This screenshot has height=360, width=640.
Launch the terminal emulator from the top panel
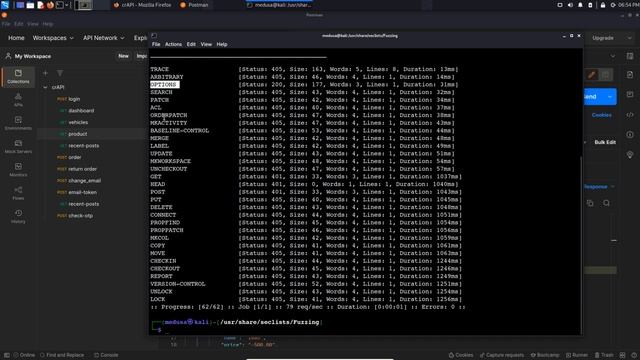60,5
